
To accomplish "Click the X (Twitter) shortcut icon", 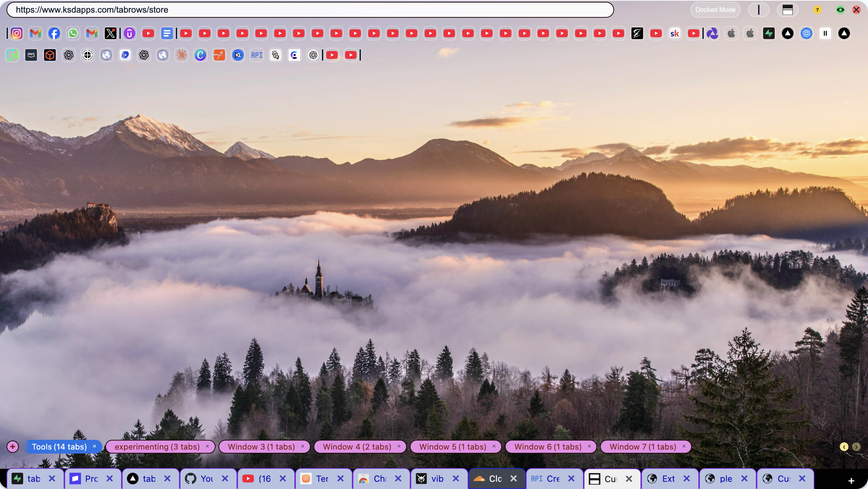I will (x=111, y=34).
